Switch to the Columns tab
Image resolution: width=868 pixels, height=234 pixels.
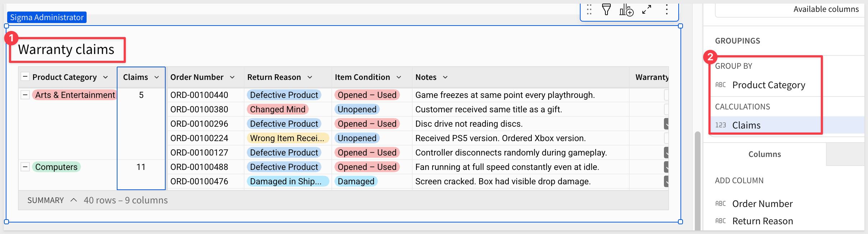pos(765,154)
